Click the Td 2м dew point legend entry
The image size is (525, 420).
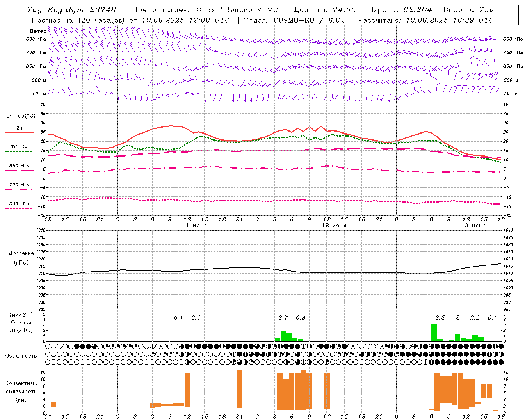pyautogui.click(x=19, y=147)
